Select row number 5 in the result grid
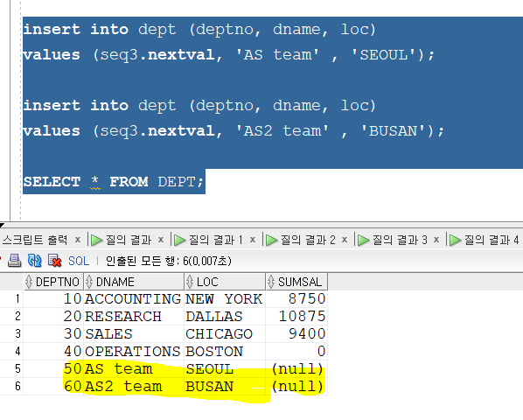 (x=11, y=369)
